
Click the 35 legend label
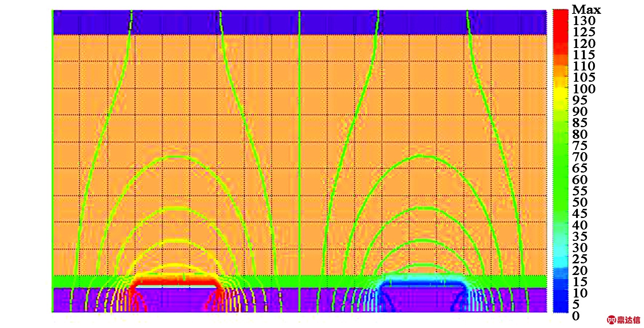[x=580, y=236]
